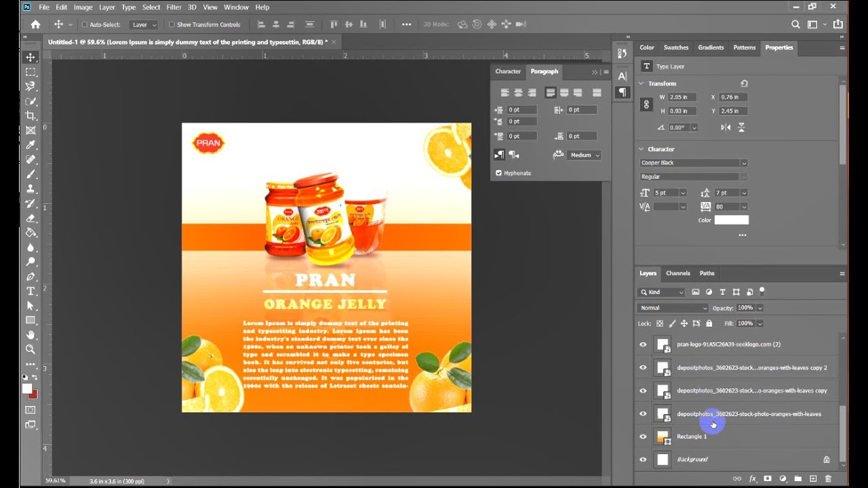Hide the pran-logo layer
868x488 pixels.
tap(643, 344)
